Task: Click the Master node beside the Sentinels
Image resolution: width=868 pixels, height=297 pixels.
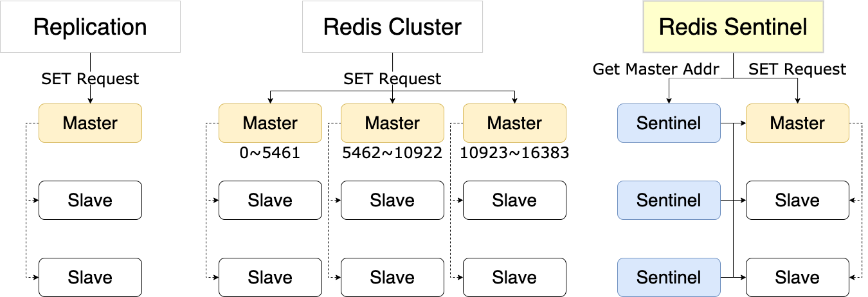Action: [x=797, y=123]
